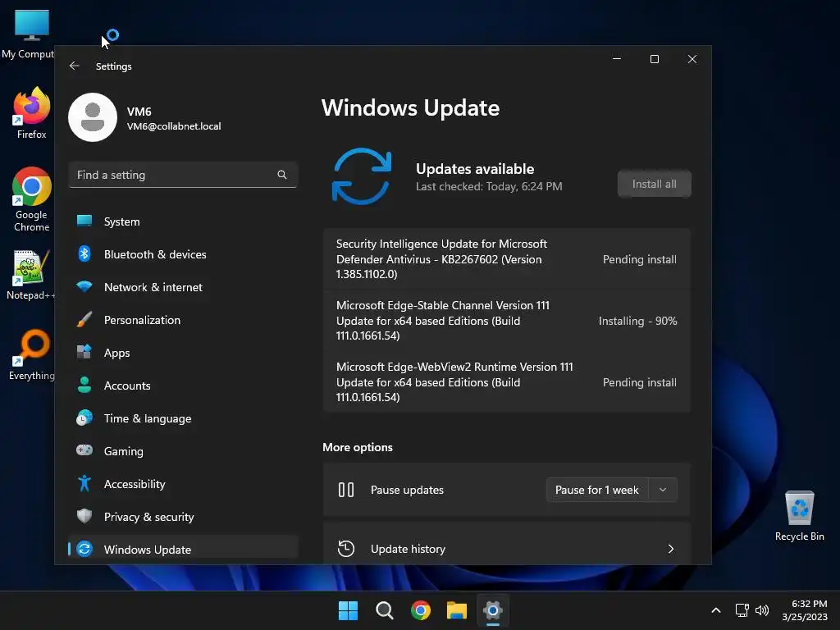840x630 pixels.
Task: Select the My Computer desktop icon
Action: pyautogui.click(x=30, y=34)
